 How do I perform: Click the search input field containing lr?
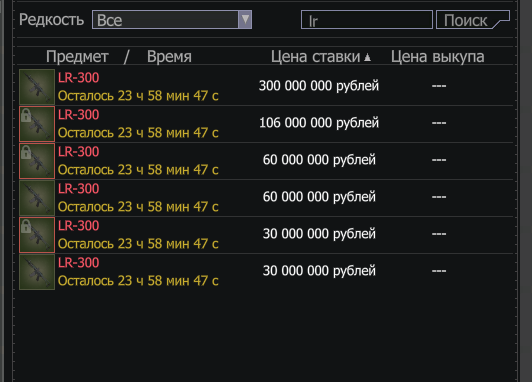367,20
